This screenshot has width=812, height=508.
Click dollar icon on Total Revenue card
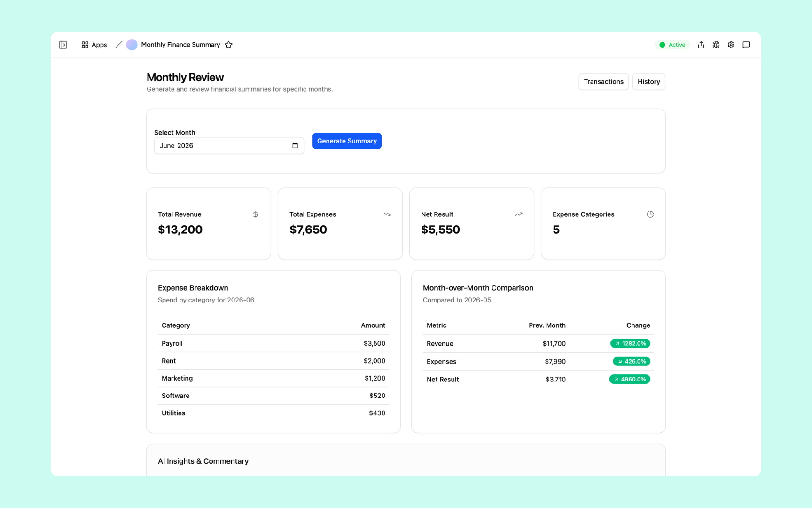256,214
